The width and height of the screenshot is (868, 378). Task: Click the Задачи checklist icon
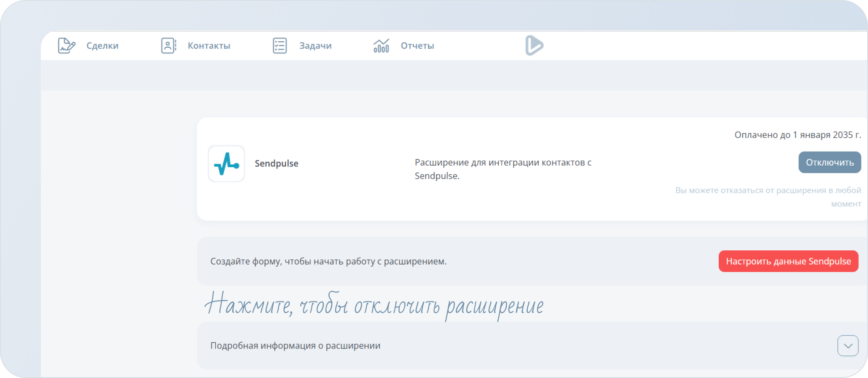(280, 46)
